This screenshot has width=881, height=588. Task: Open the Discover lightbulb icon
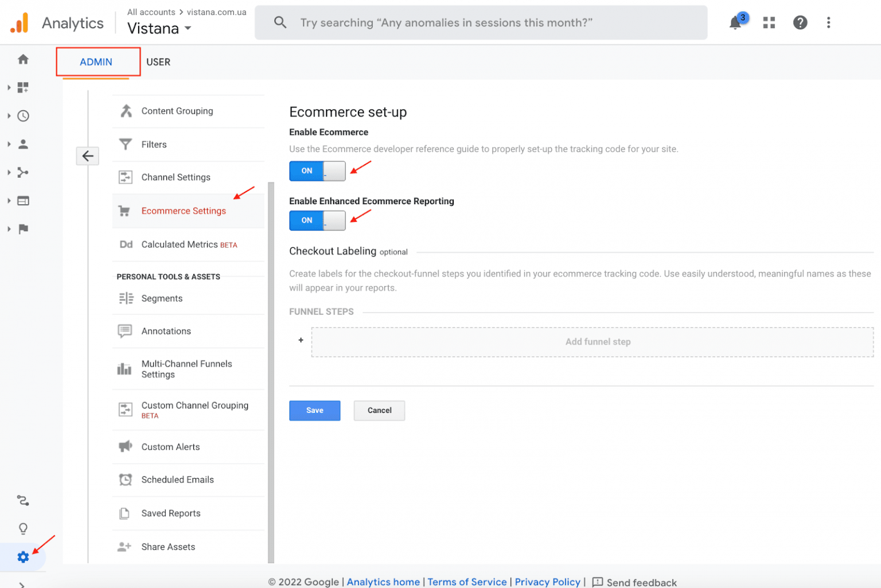[x=23, y=528]
